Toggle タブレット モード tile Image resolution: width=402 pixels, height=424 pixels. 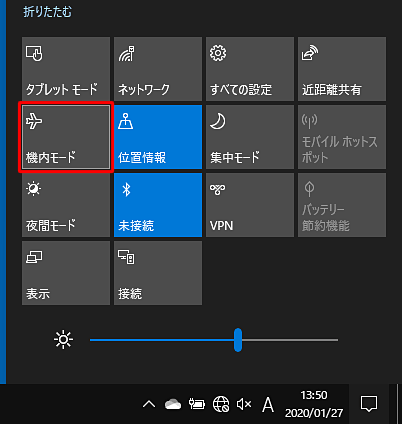[x=66, y=69]
